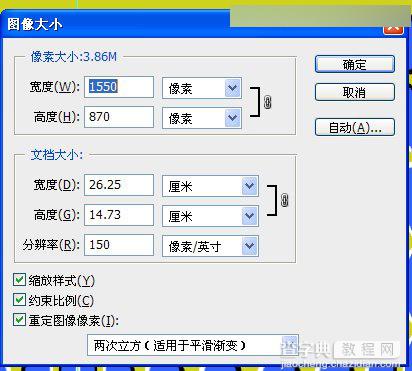Click the 文档大小: group label

tap(57, 155)
